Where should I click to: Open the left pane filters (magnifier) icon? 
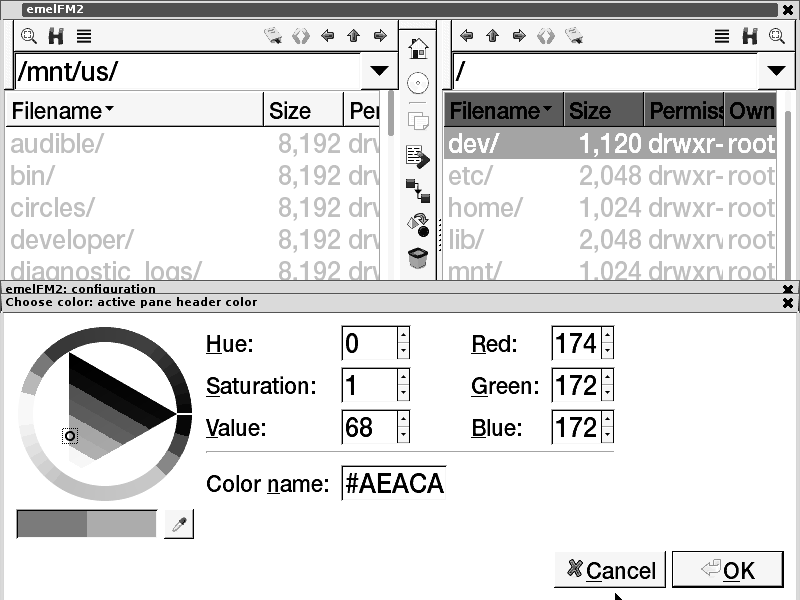(29, 36)
